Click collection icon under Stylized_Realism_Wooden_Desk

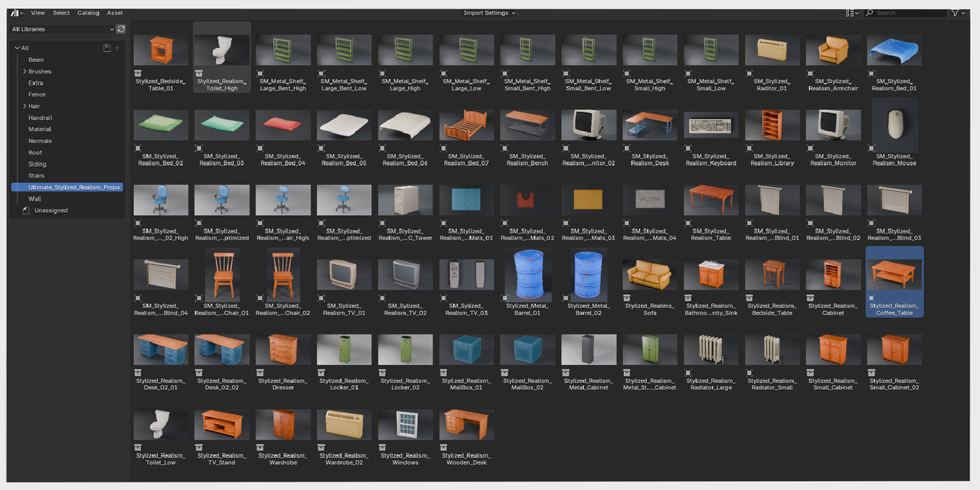[x=443, y=448]
